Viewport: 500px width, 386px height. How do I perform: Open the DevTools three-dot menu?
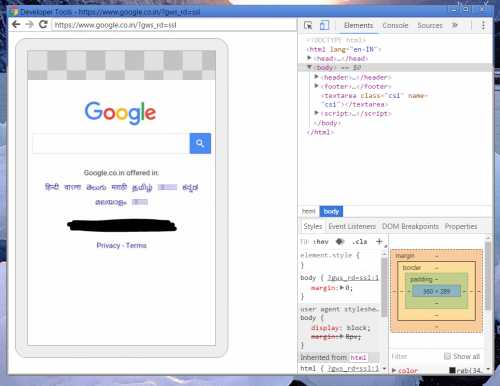483,25
